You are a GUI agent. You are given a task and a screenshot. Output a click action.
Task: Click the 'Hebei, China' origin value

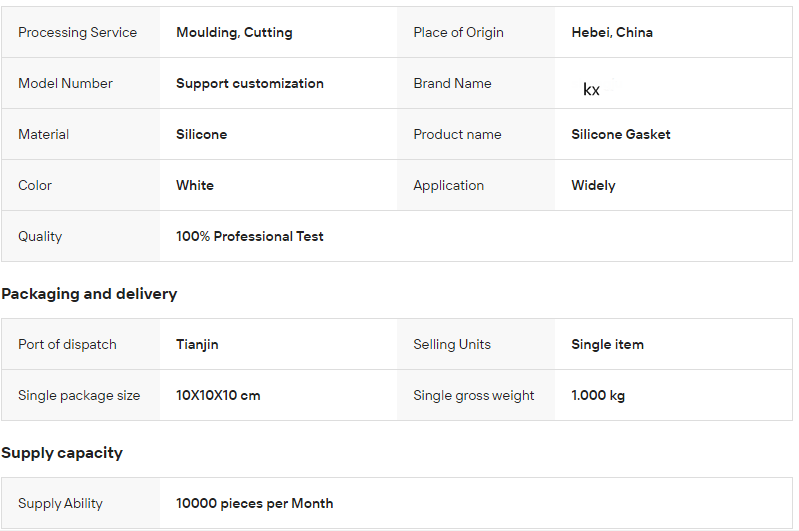612,32
